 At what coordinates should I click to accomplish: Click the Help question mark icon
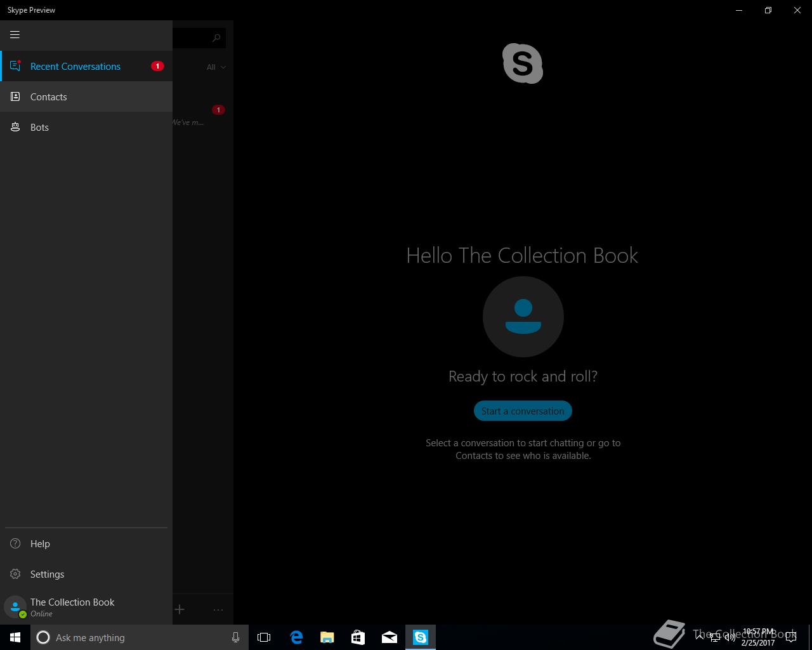[x=15, y=543]
